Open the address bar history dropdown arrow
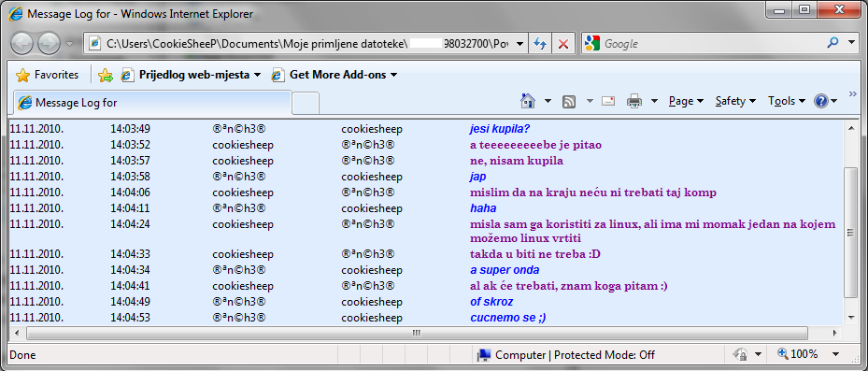The image size is (868, 371). tap(519, 44)
